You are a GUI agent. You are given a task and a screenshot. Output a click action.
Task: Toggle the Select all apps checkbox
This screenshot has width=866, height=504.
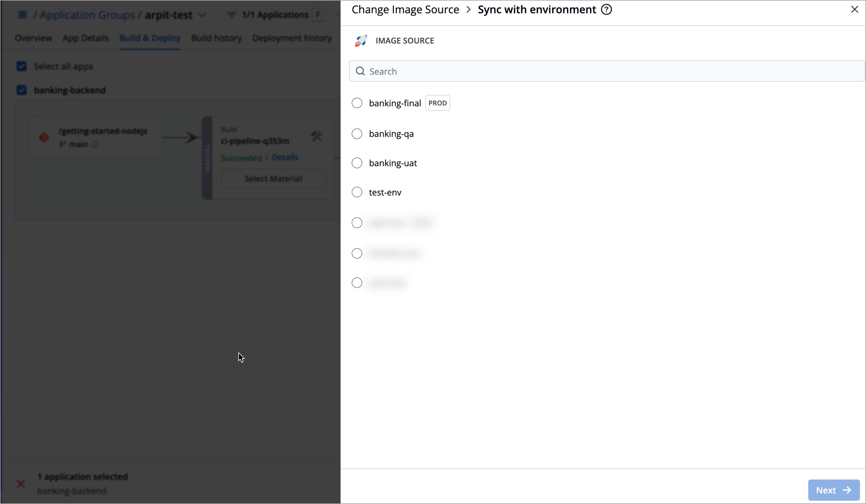pos(21,66)
